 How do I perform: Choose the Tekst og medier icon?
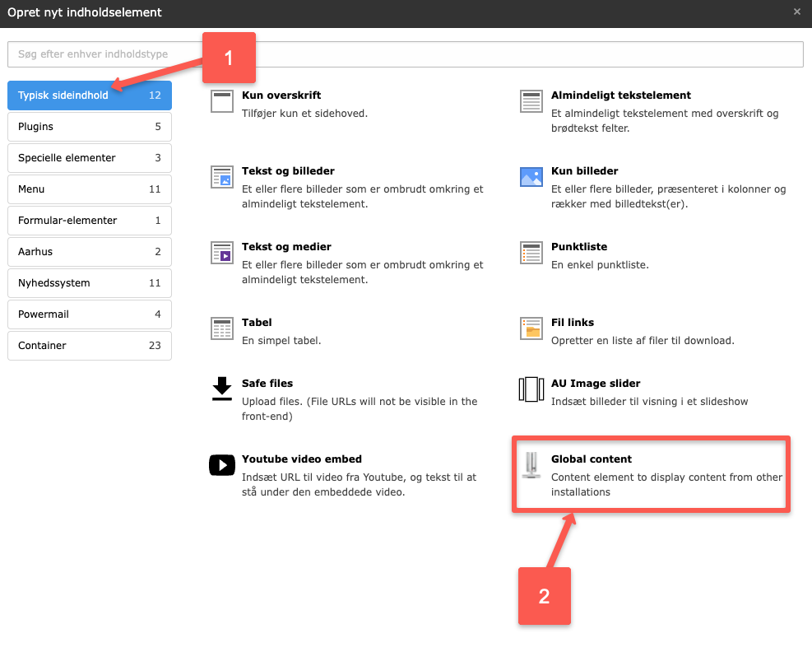coord(222,253)
